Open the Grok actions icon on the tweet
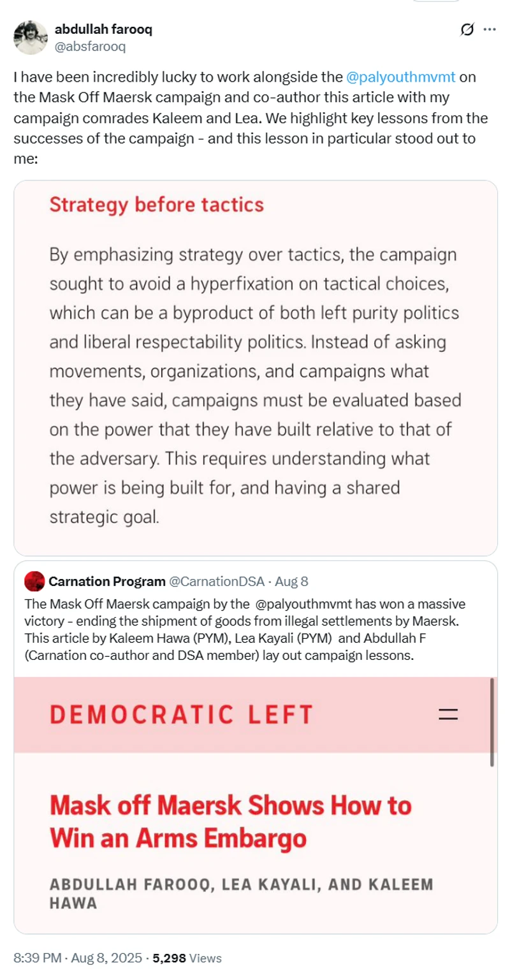 [x=467, y=29]
